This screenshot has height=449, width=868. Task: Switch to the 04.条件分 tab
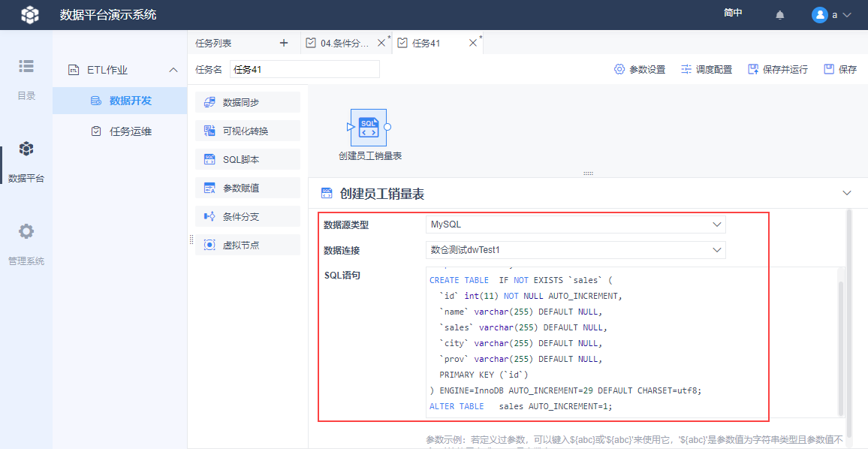[345, 44]
